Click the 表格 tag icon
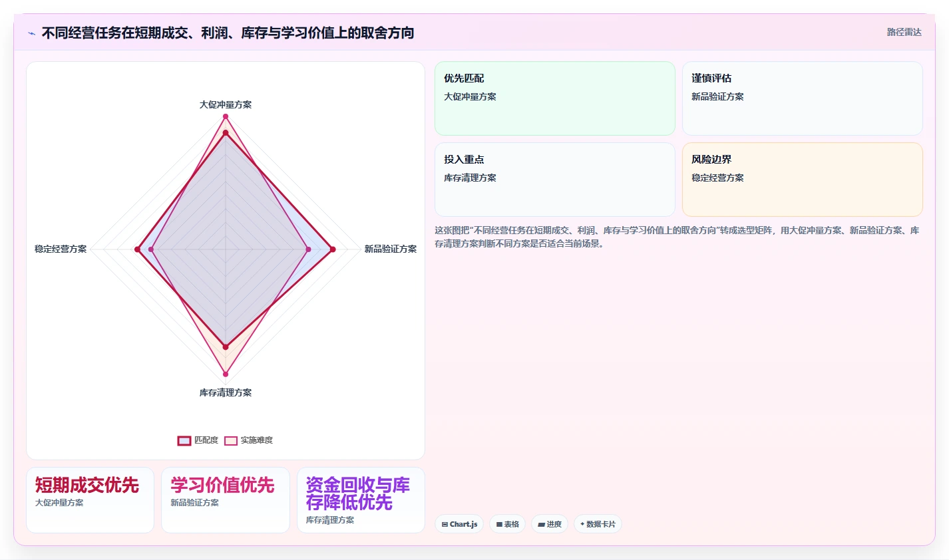This screenshot has height=560, width=949. point(499,524)
